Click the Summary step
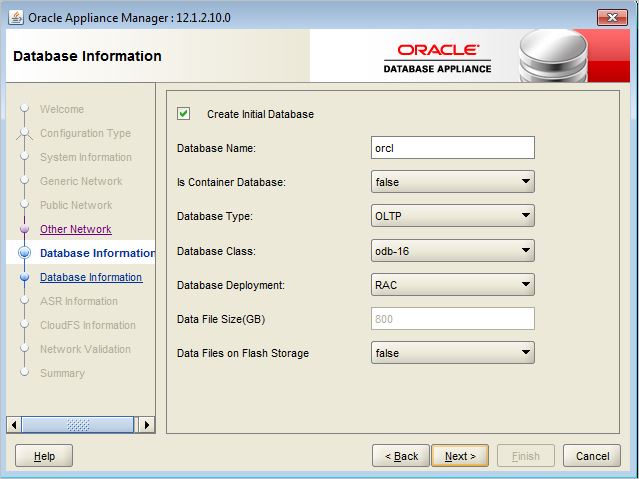This screenshot has width=639, height=479. click(x=62, y=373)
